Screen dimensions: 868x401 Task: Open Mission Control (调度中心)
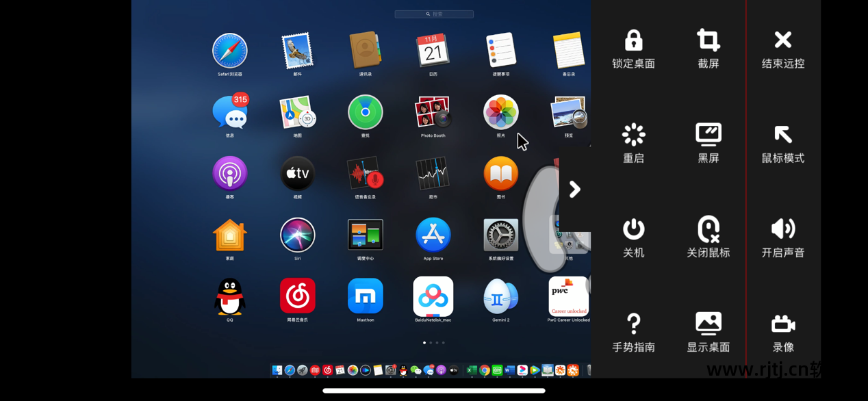click(x=365, y=235)
